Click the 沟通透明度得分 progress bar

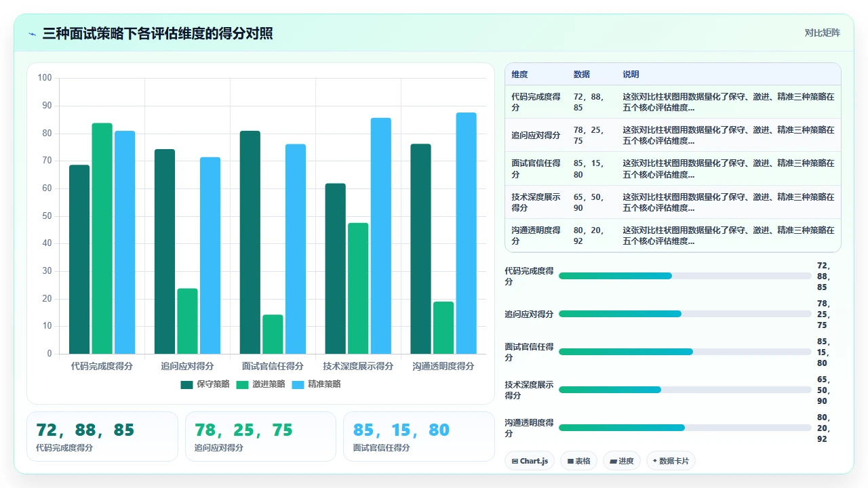[x=685, y=428]
